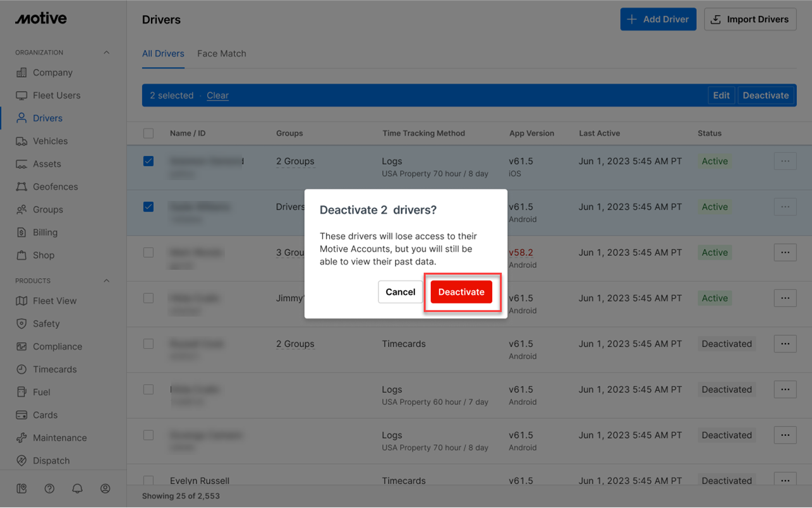The width and height of the screenshot is (812, 508).
Task: Check the deactivated driver with 70 hour Android logs
Action: pyautogui.click(x=148, y=435)
